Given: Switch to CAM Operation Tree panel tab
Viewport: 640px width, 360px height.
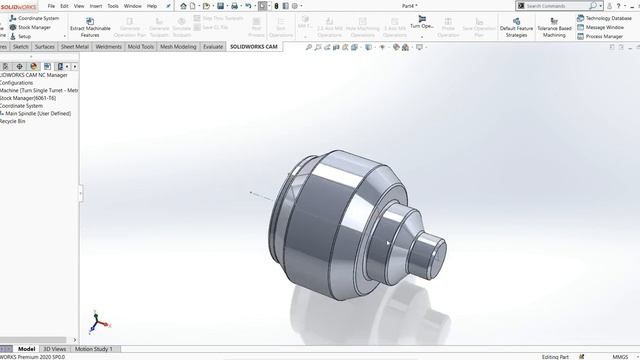Looking at the screenshot, I should tap(60, 67).
